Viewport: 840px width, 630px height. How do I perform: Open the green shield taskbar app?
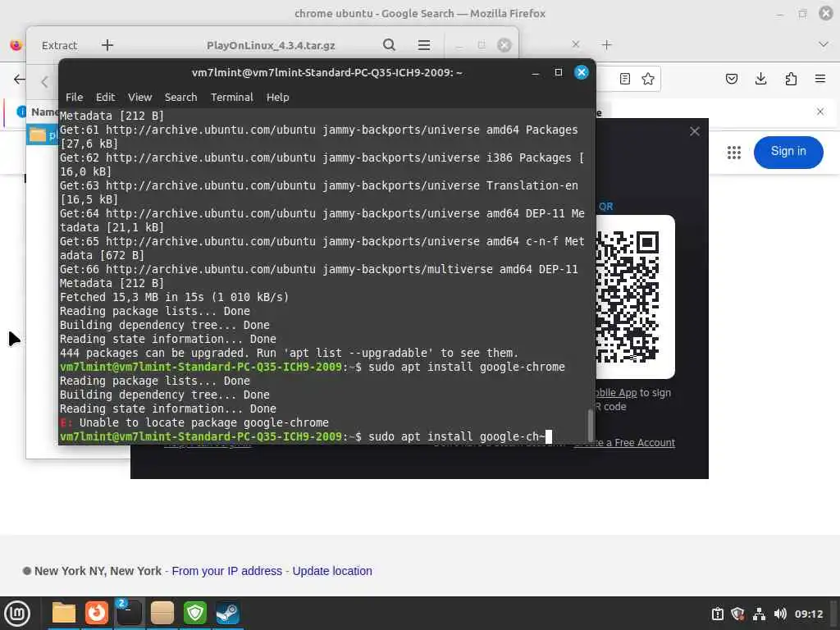[195, 613]
